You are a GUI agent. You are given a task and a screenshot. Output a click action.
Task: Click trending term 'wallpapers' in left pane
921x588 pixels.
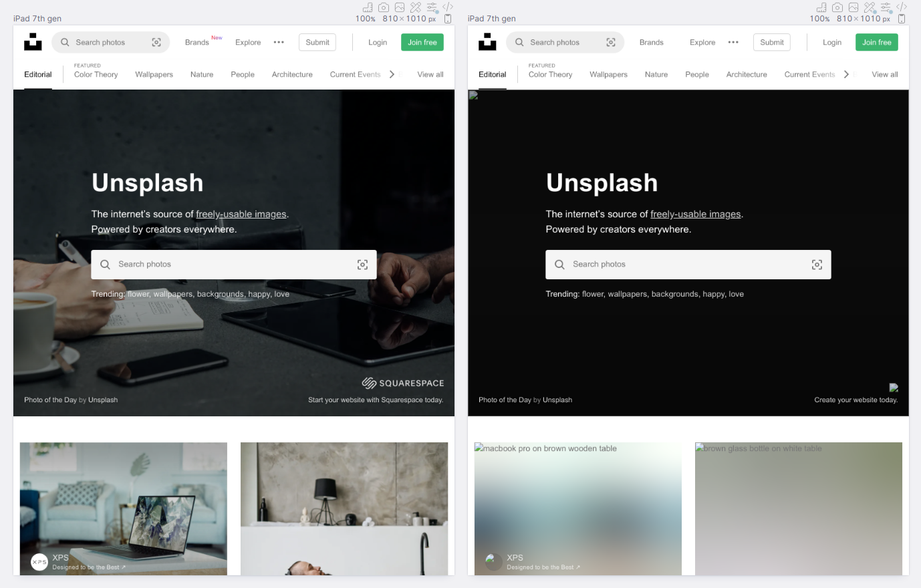click(172, 294)
